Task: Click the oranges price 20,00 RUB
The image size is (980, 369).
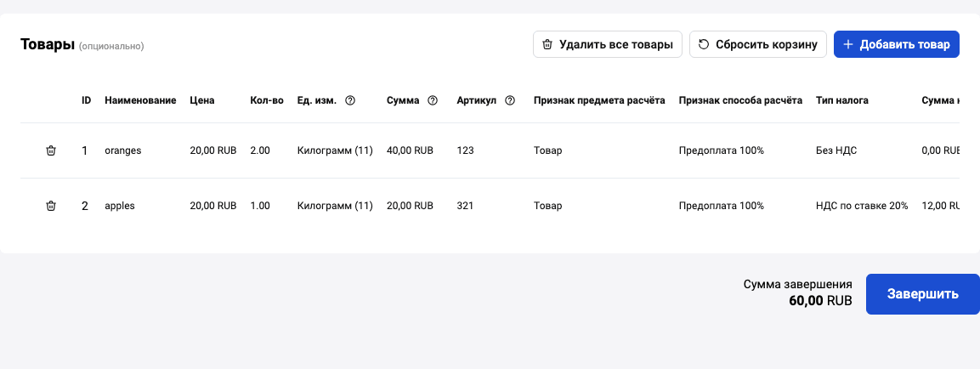Action: [213, 150]
